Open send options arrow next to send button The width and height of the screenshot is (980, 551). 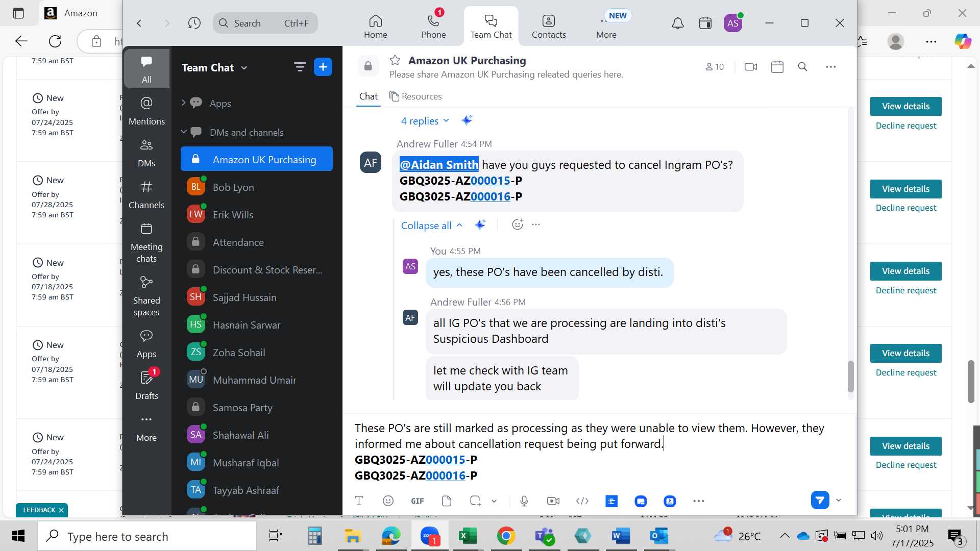point(839,500)
